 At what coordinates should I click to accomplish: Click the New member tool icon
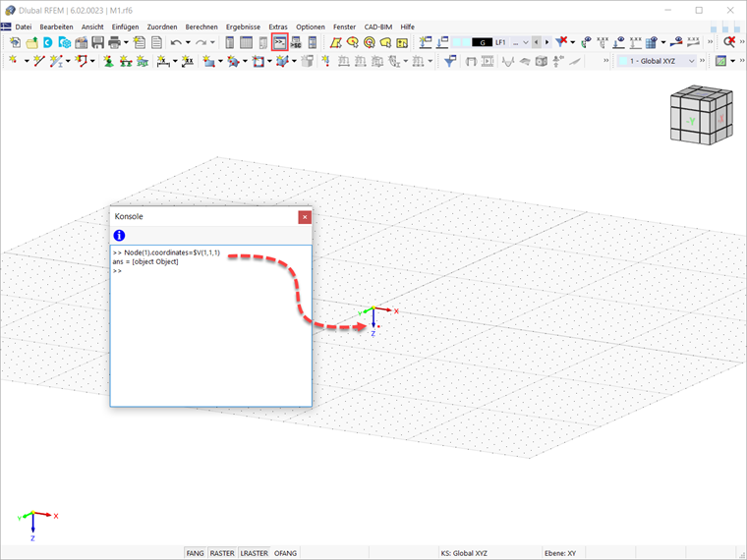(57, 61)
